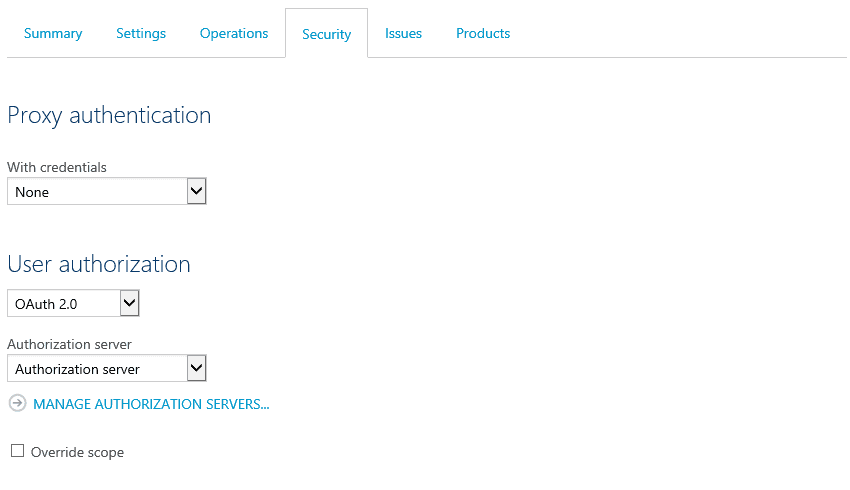
Task: Click the Authorization server selected value field
Action: (x=97, y=368)
